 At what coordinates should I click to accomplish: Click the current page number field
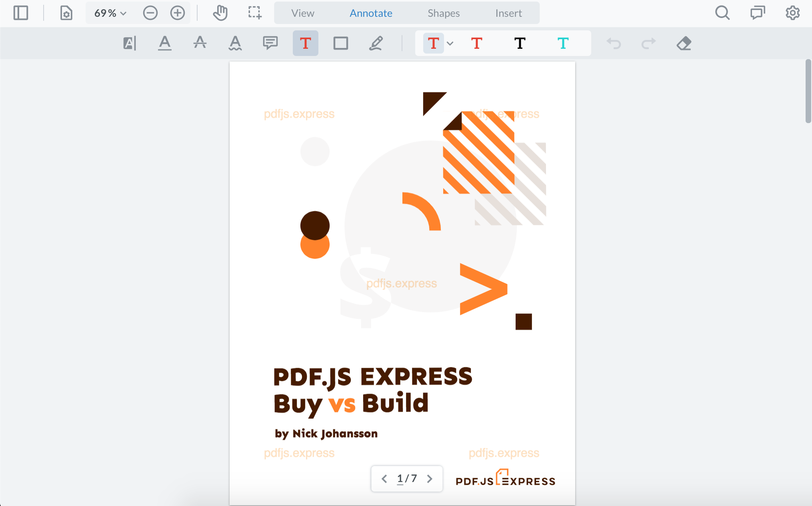click(x=400, y=478)
